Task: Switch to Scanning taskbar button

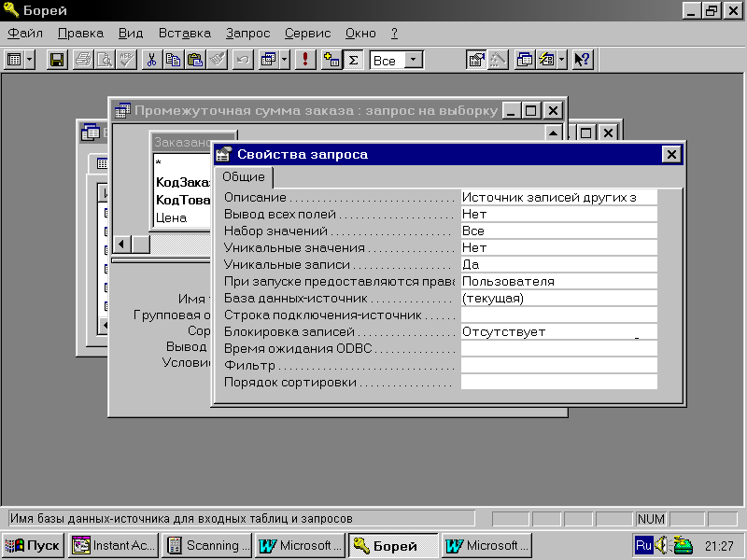Action: pyautogui.click(x=206, y=545)
